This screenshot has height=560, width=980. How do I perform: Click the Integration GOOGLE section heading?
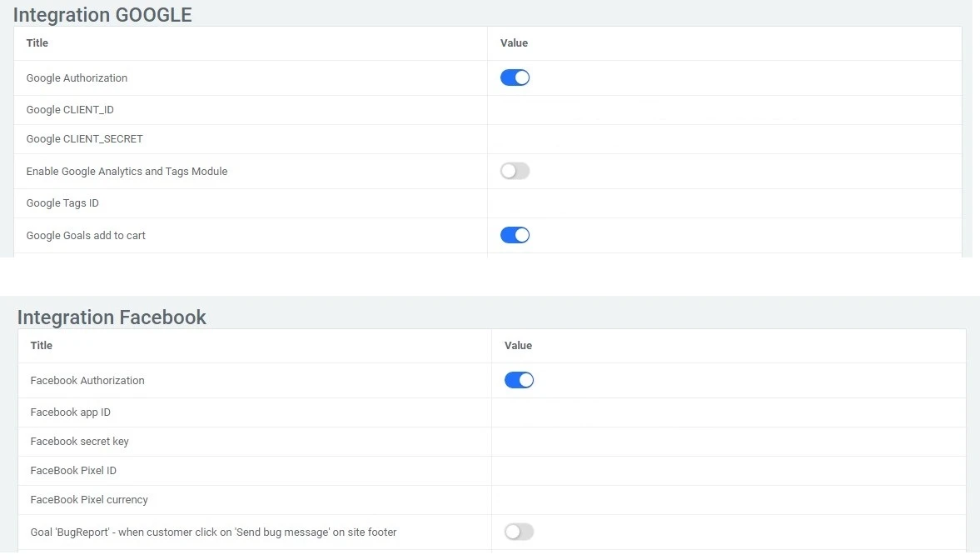[x=102, y=14]
